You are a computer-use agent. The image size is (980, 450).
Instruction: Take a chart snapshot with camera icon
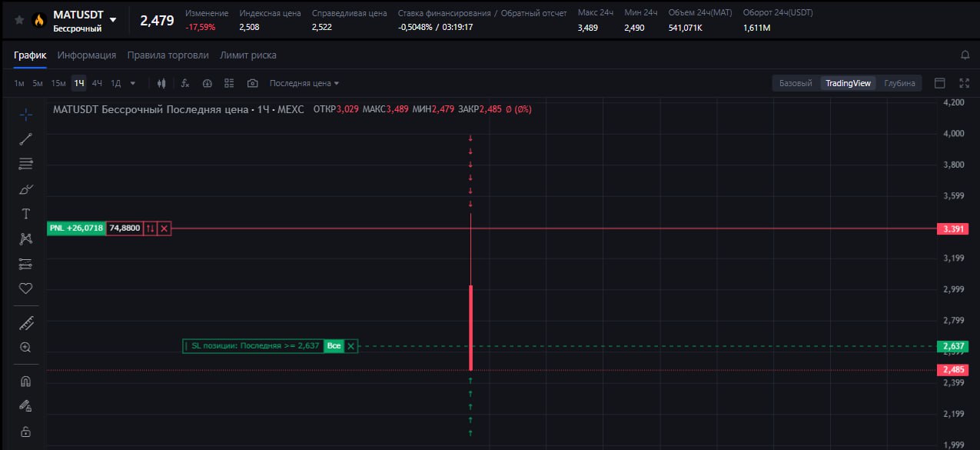(x=252, y=83)
